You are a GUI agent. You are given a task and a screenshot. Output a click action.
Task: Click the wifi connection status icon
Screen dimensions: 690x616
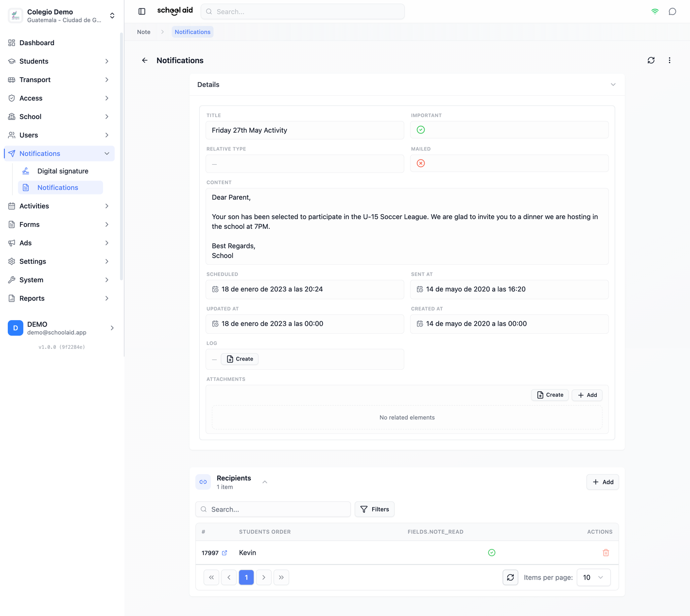click(655, 12)
